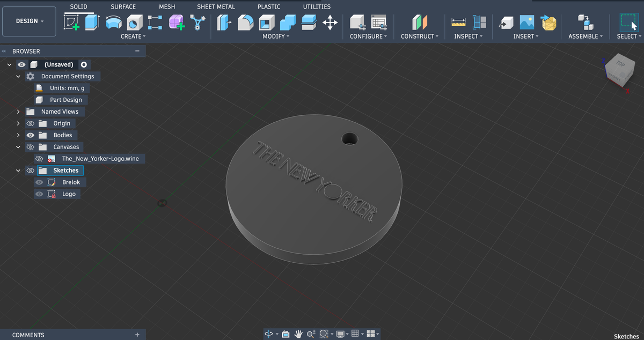Open the SURFACE tab
Screen dimensions: 644x340
(x=123, y=6)
